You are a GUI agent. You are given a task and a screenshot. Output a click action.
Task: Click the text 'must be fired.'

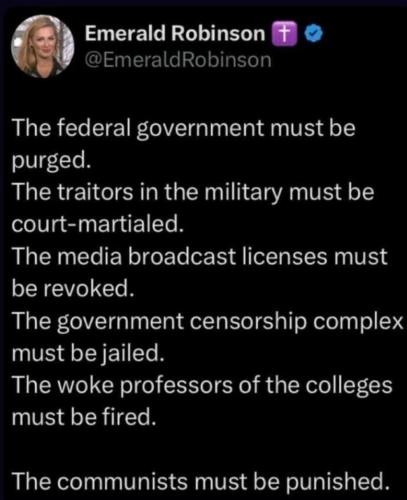pos(84,417)
